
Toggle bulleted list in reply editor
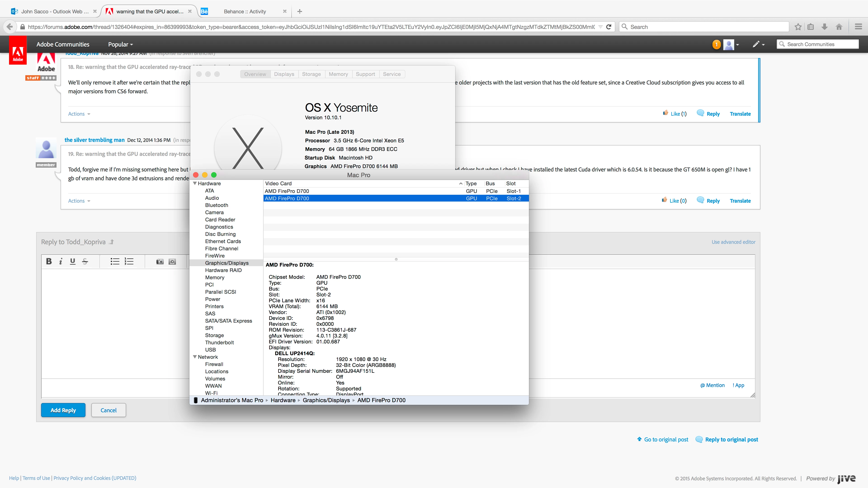(115, 261)
